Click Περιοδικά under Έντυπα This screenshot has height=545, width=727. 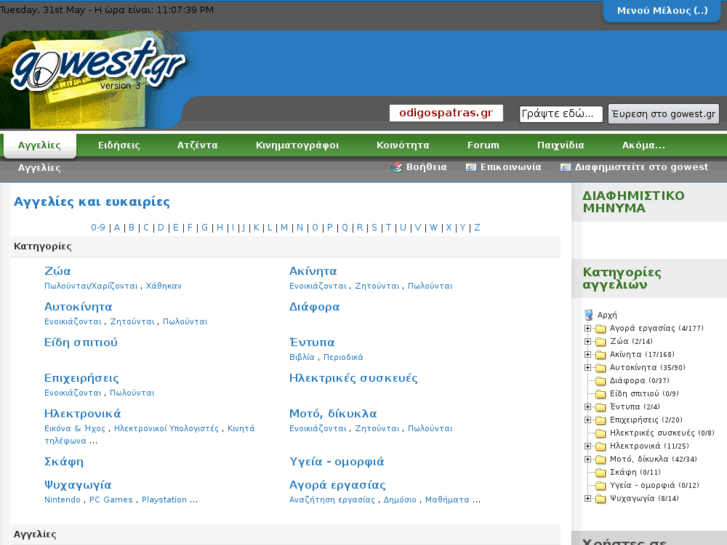343,357
